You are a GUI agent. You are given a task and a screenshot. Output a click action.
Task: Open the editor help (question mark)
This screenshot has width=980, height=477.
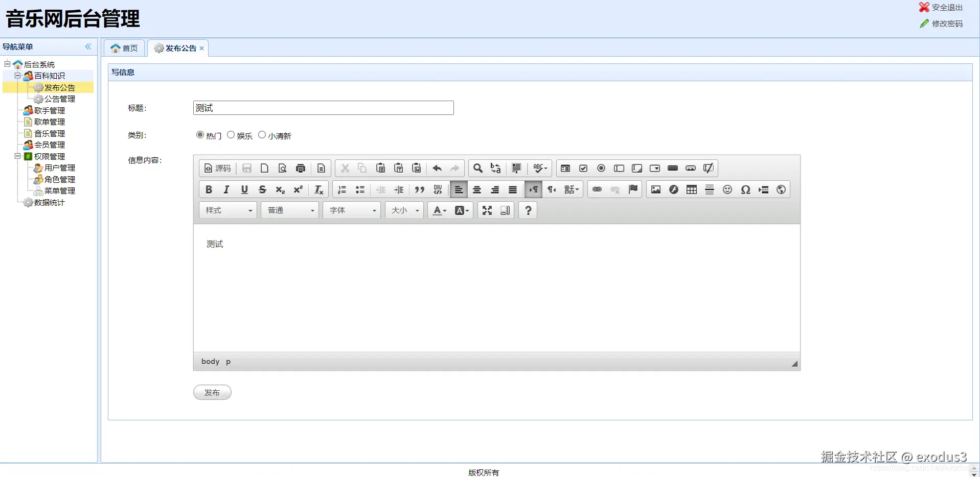pos(528,210)
